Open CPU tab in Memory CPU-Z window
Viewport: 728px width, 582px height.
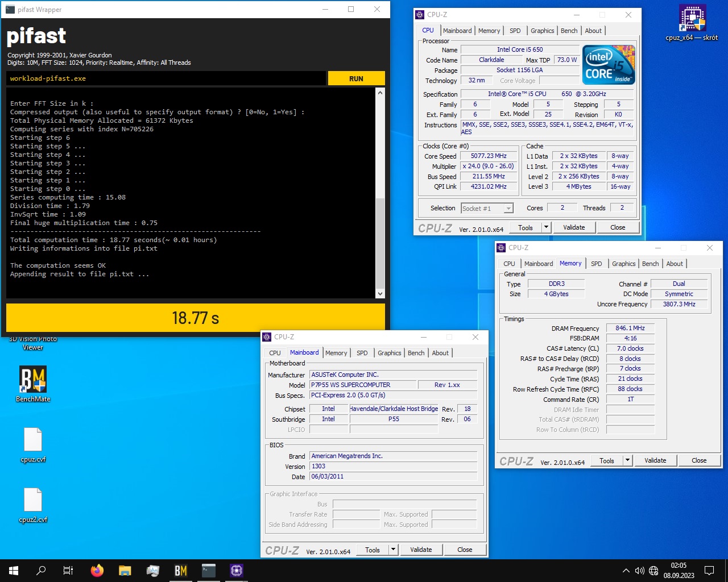(509, 264)
